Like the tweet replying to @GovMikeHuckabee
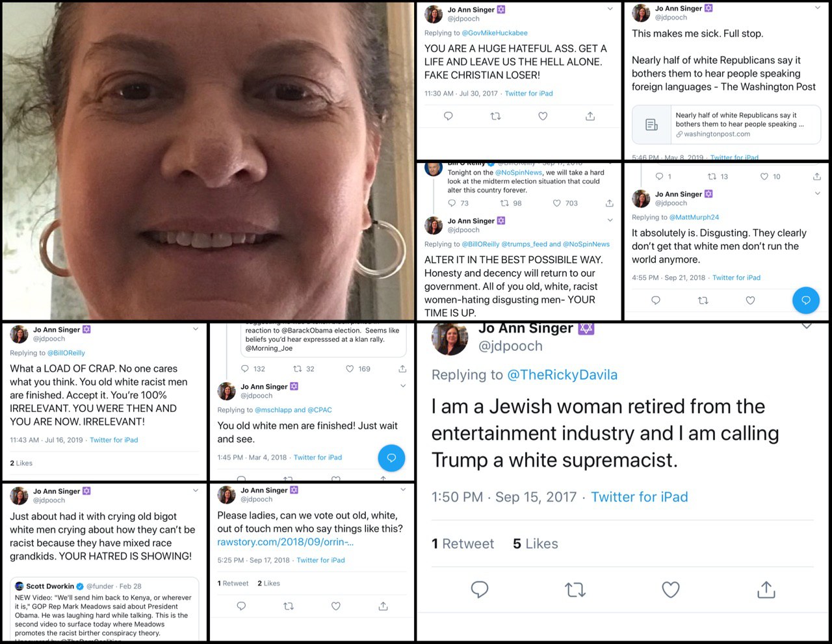Image resolution: width=832 pixels, height=644 pixels. point(543,116)
